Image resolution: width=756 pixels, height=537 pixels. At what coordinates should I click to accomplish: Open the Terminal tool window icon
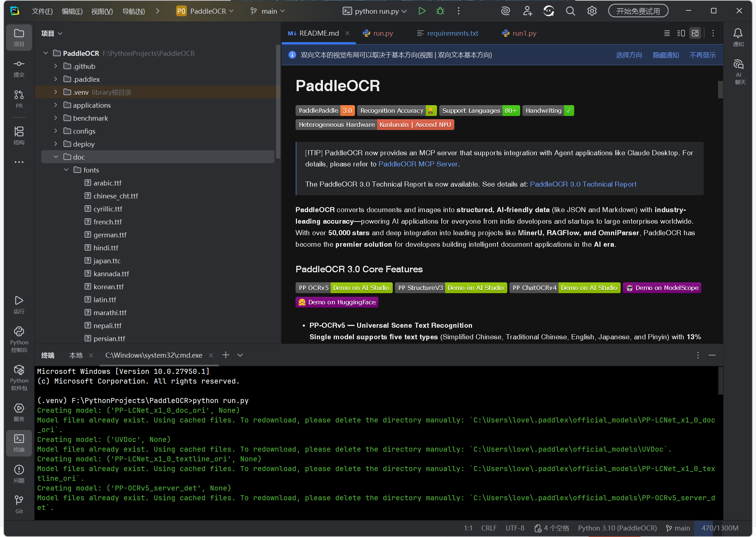click(x=19, y=443)
